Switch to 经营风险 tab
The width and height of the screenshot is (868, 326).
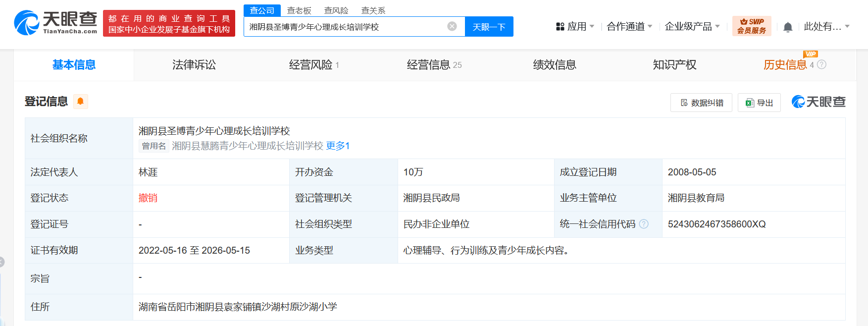[x=314, y=65]
